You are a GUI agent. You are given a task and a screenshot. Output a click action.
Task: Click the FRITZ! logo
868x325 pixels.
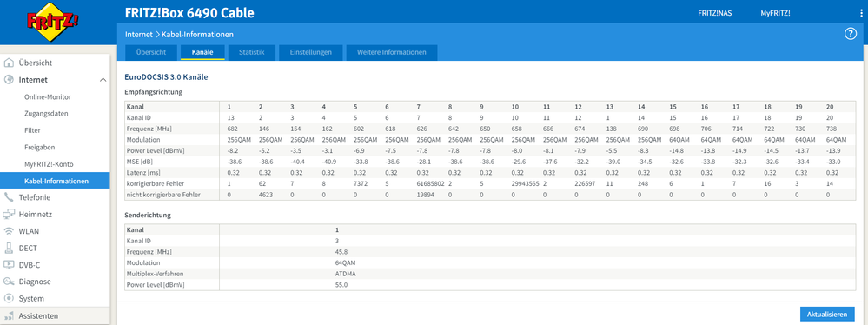click(53, 22)
